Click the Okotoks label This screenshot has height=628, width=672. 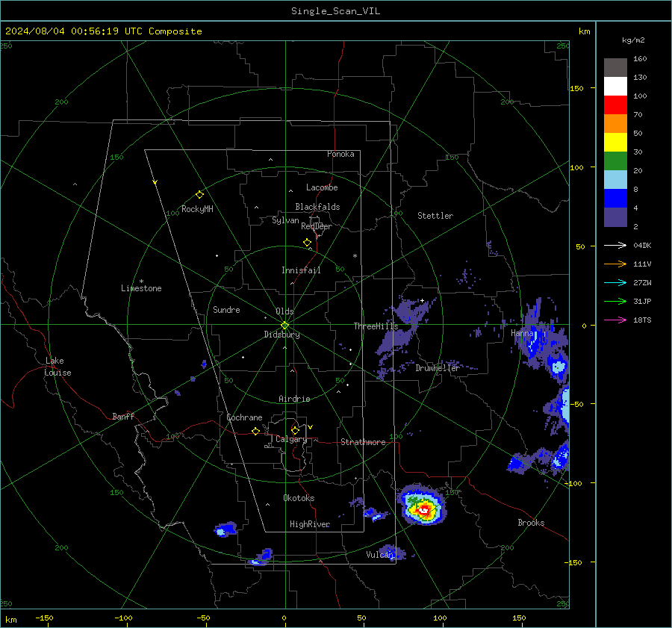tap(299, 497)
